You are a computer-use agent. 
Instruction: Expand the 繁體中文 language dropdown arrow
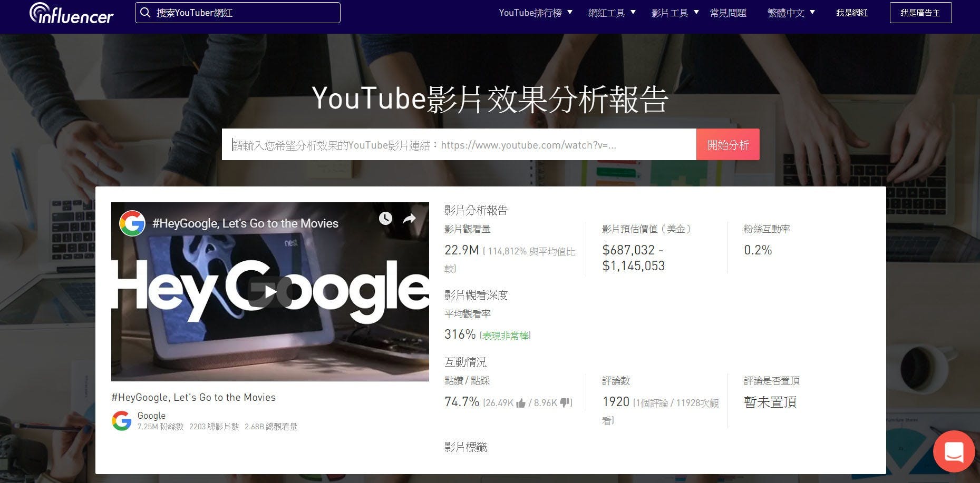click(812, 12)
